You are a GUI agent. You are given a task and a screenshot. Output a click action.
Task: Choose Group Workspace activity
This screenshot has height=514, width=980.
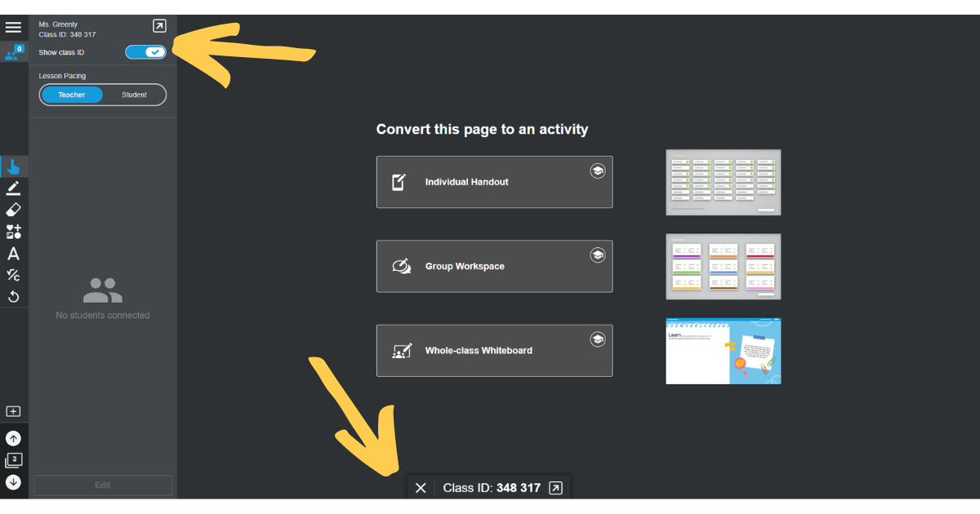pyautogui.click(x=494, y=266)
